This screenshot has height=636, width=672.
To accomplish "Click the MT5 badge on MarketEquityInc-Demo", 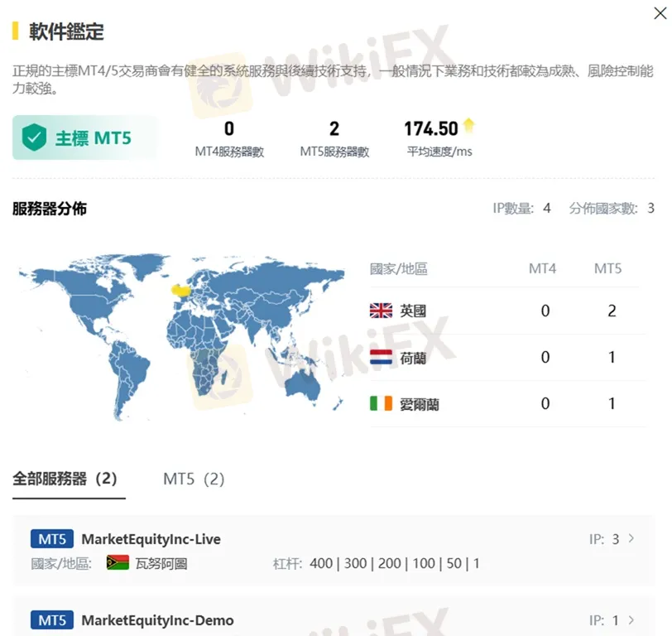I will (x=51, y=619).
